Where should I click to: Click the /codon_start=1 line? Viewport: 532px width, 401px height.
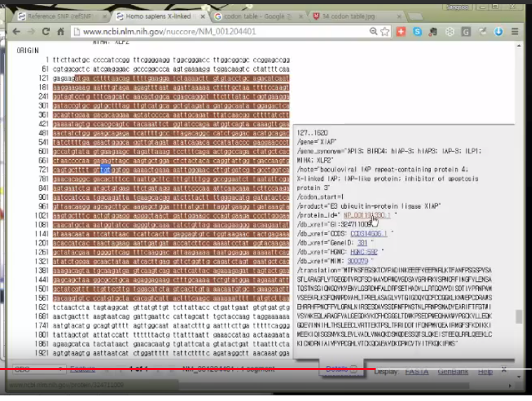pyautogui.click(x=320, y=197)
